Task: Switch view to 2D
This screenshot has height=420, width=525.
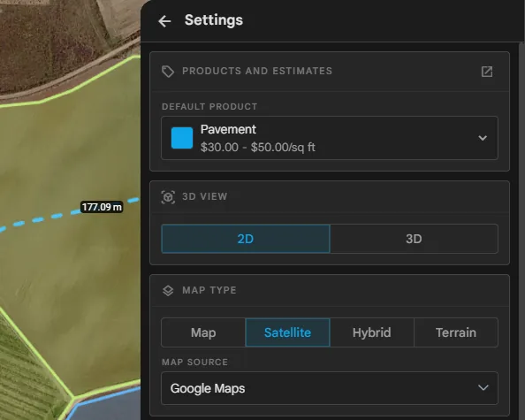Action: [x=246, y=239]
